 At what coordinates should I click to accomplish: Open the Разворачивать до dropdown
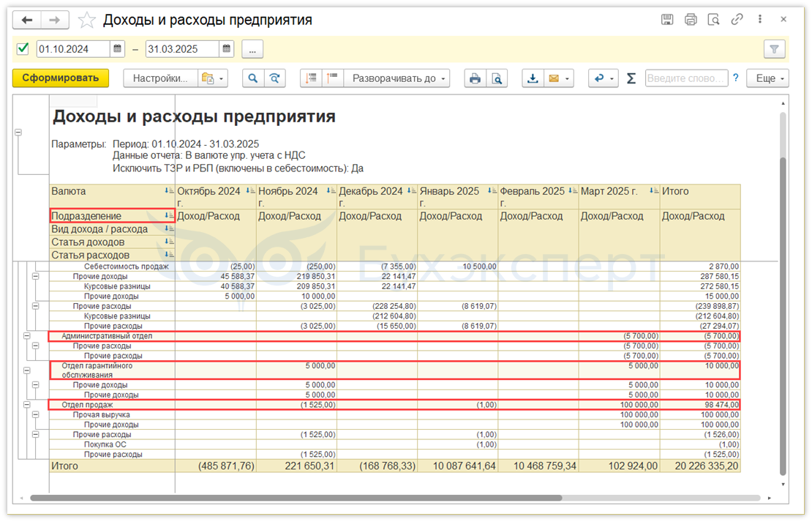pos(396,78)
